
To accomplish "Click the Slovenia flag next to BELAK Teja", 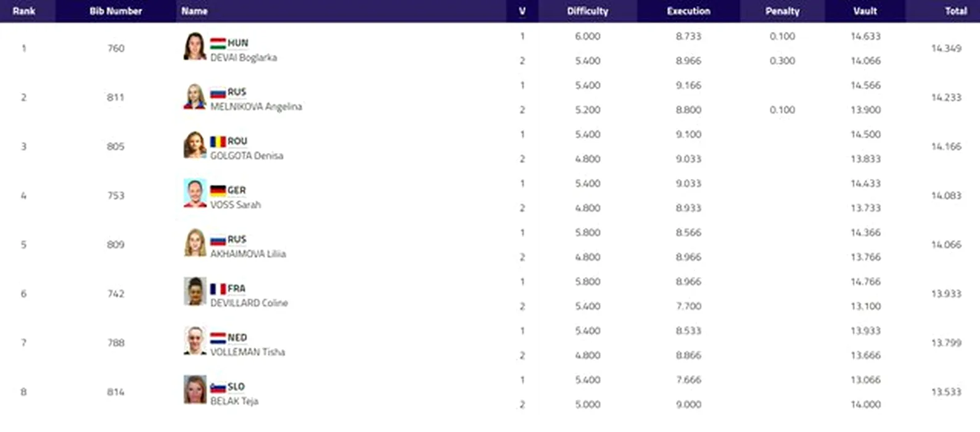I will (218, 387).
